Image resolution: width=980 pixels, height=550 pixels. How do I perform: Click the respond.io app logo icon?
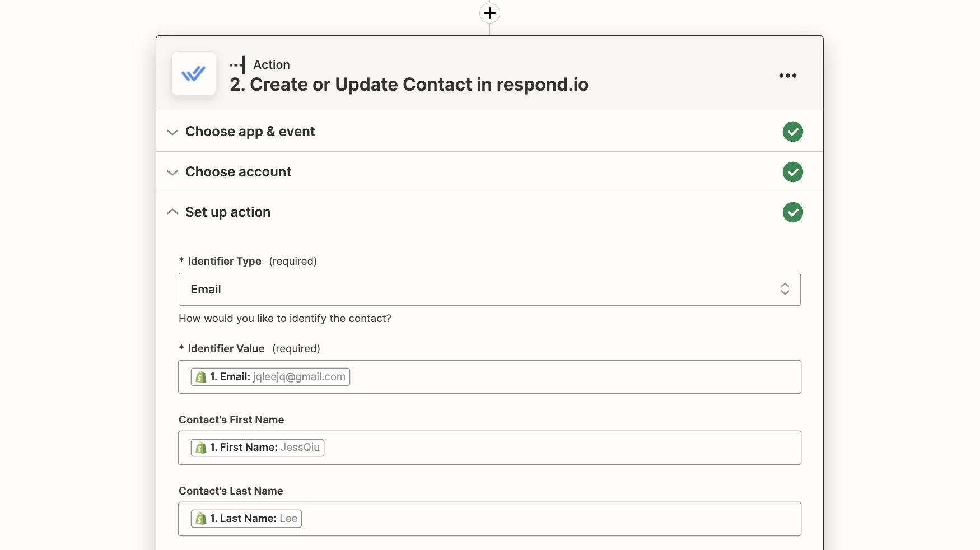pos(194,73)
